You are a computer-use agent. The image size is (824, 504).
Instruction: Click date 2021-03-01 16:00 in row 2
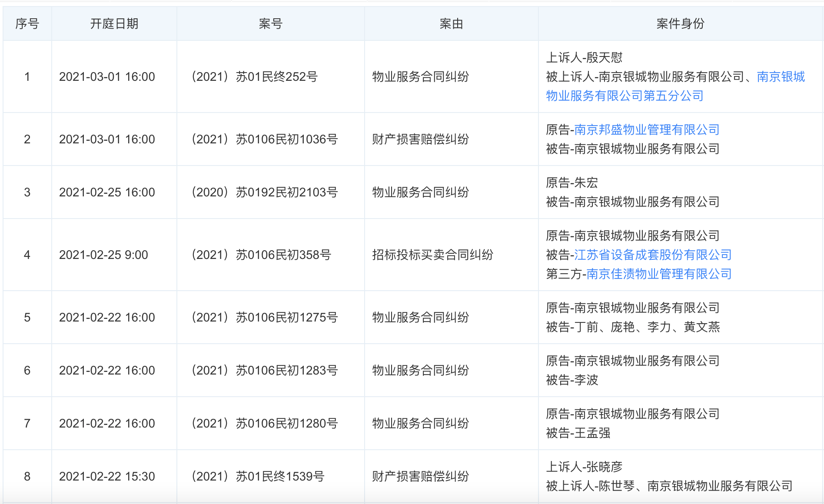coord(107,139)
